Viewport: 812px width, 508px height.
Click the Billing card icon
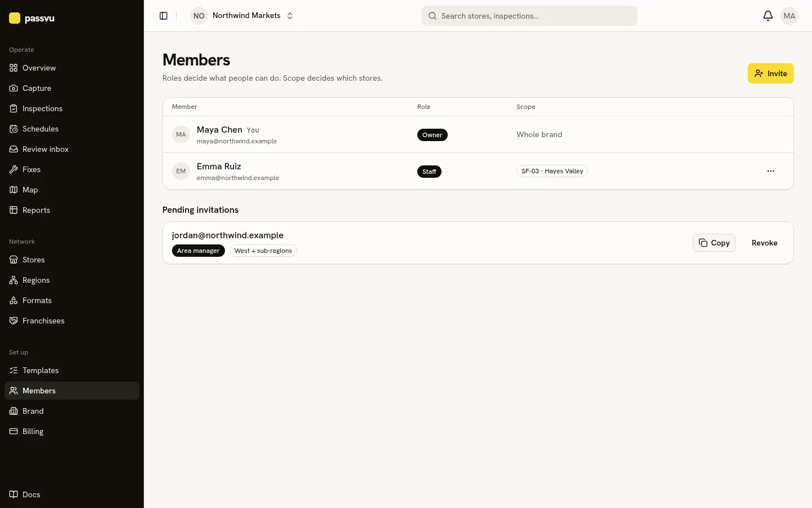(x=14, y=431)
